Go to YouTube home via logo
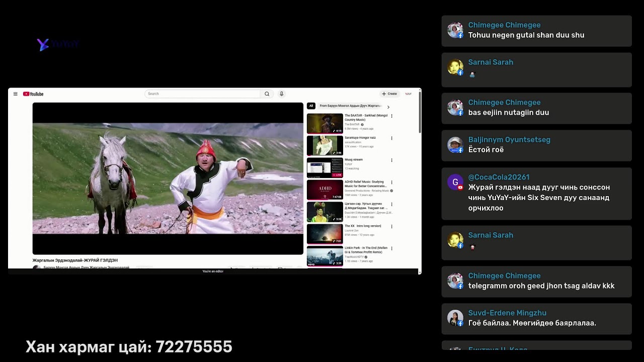 tap(33, 94)
